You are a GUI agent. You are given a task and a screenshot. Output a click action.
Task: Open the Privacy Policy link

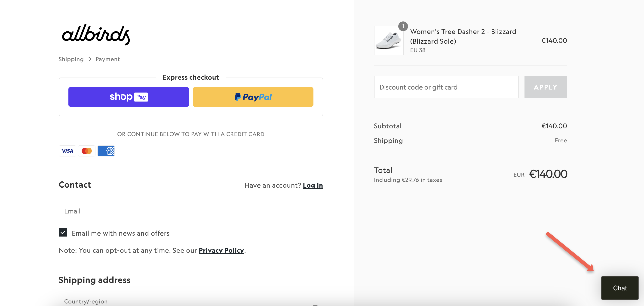coord(221,250)
